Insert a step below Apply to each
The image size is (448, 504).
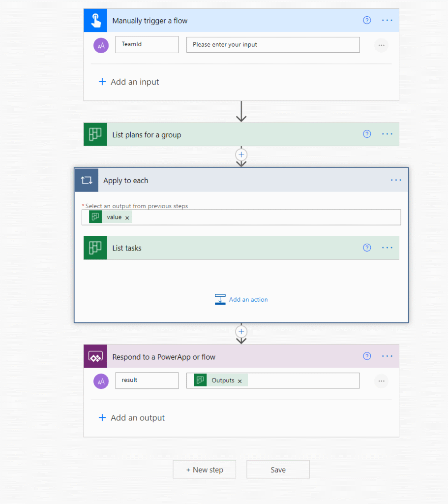(x=241, y=331)
